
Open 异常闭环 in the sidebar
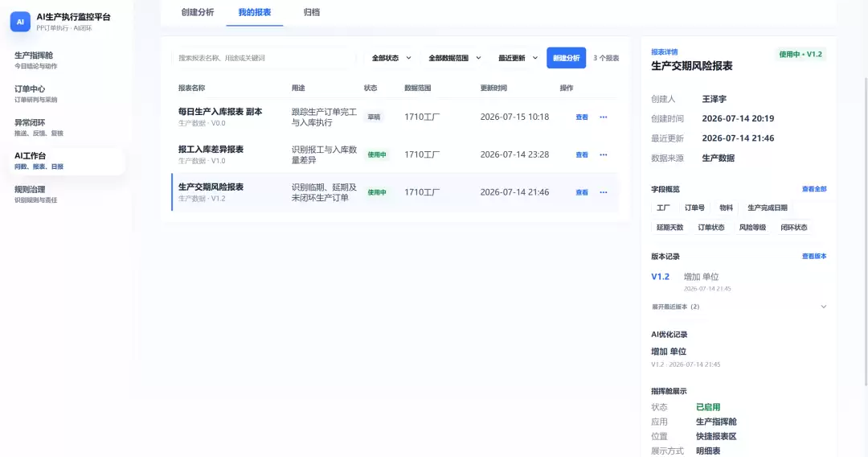[67, 127]
